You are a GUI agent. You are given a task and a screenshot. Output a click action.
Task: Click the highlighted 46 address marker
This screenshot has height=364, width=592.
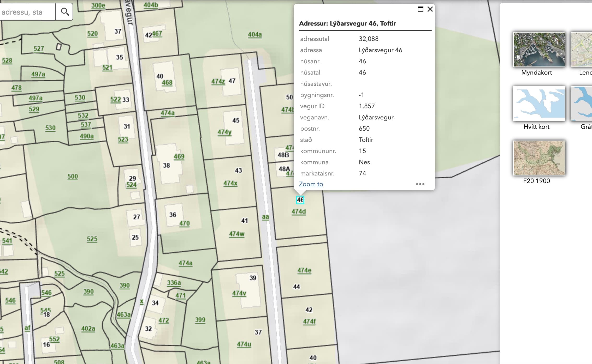pyautogui.click(x=300, y=200)
